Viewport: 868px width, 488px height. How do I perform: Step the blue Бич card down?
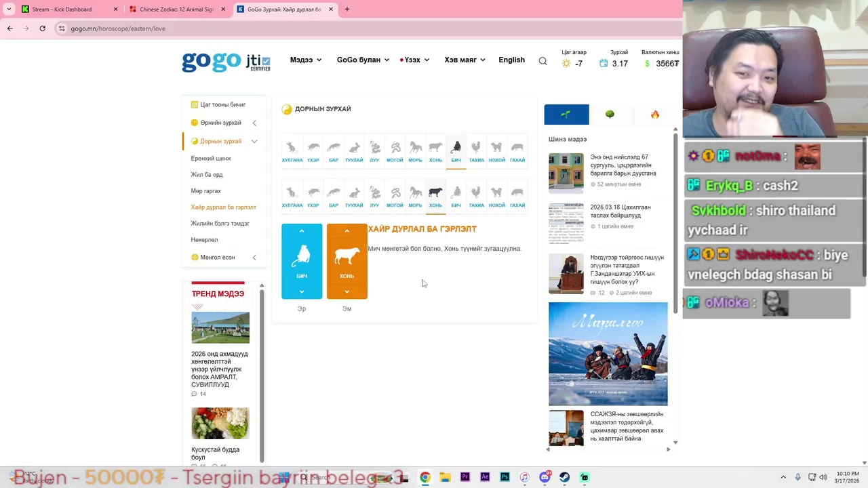coord(302,291)
